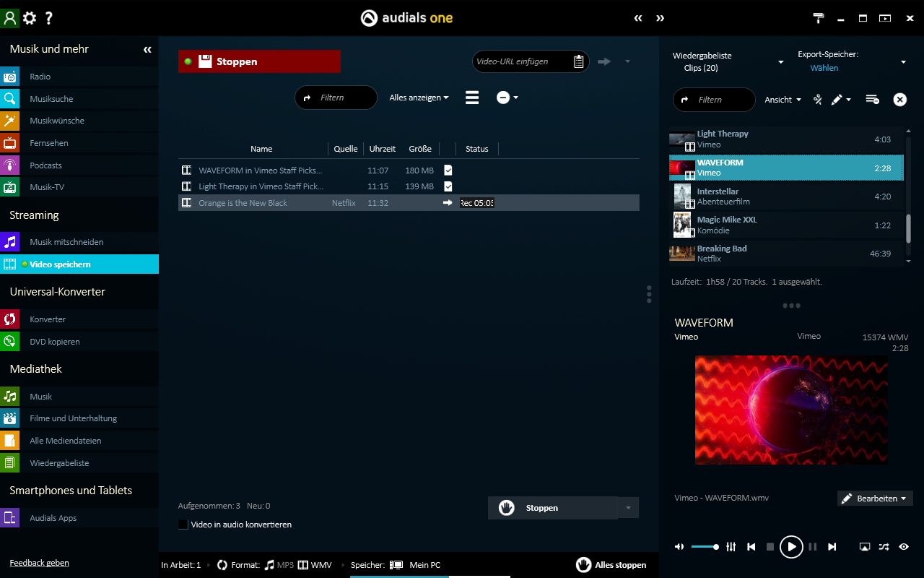Screen dimensions: 924x578
Task: Collapse the left sidebar with chevrons
Action: click(x=147, y=50)
